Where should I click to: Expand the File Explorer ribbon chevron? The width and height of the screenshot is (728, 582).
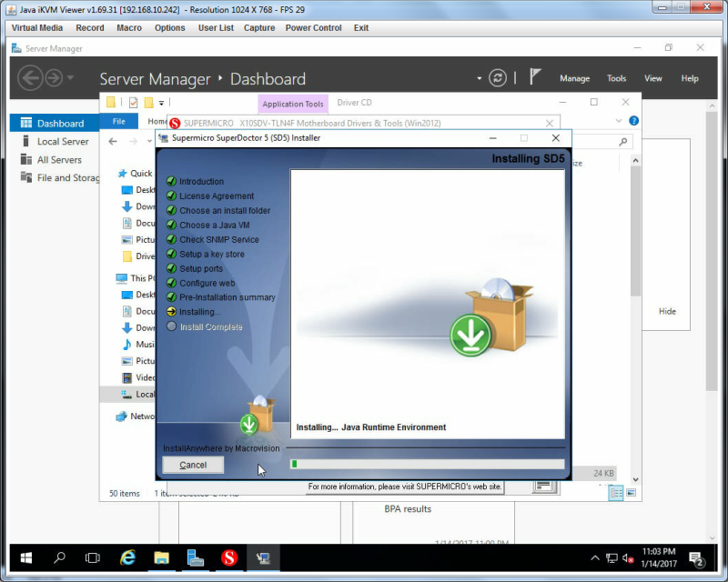coord(619,121)
